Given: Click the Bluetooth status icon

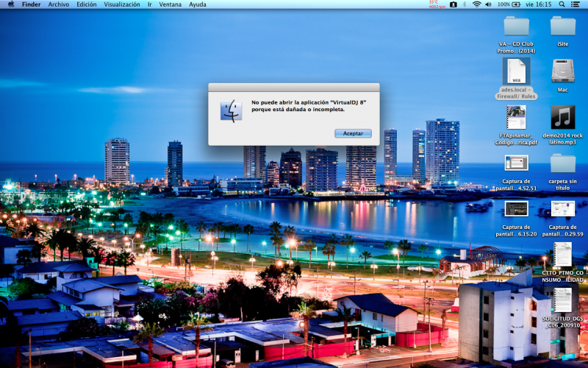Looking at the screenshot, I should [x=465, y=4].
